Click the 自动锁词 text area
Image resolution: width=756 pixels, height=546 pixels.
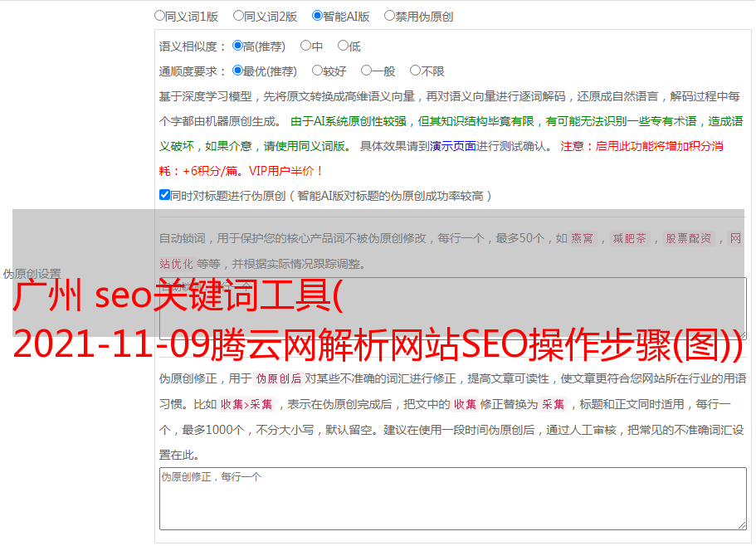pyautogui.click(x=453, y=309)
